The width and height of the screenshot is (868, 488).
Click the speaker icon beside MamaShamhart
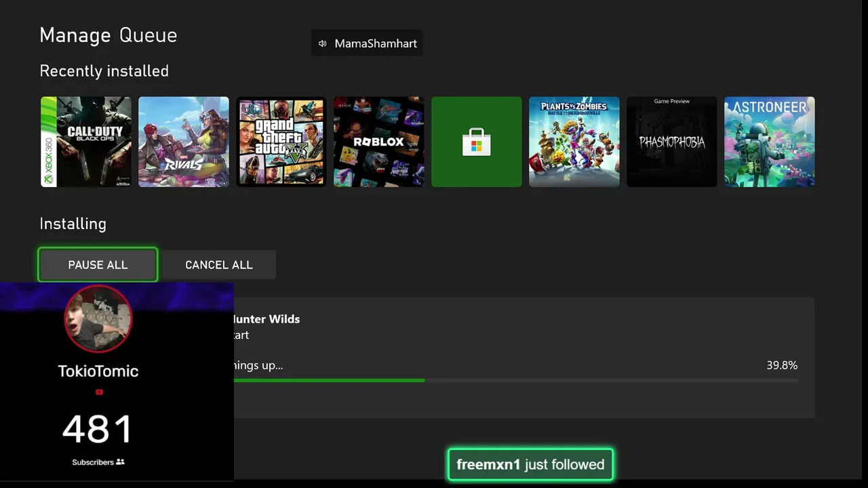pos(323,43)
